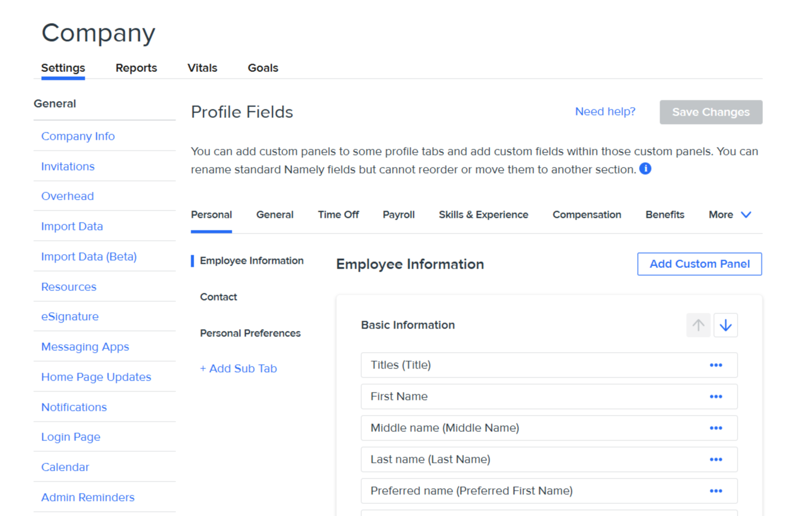This screenshot has height=516, width=812.
Task: Click the Add Custom Panel button
Action: click(699, 264)
